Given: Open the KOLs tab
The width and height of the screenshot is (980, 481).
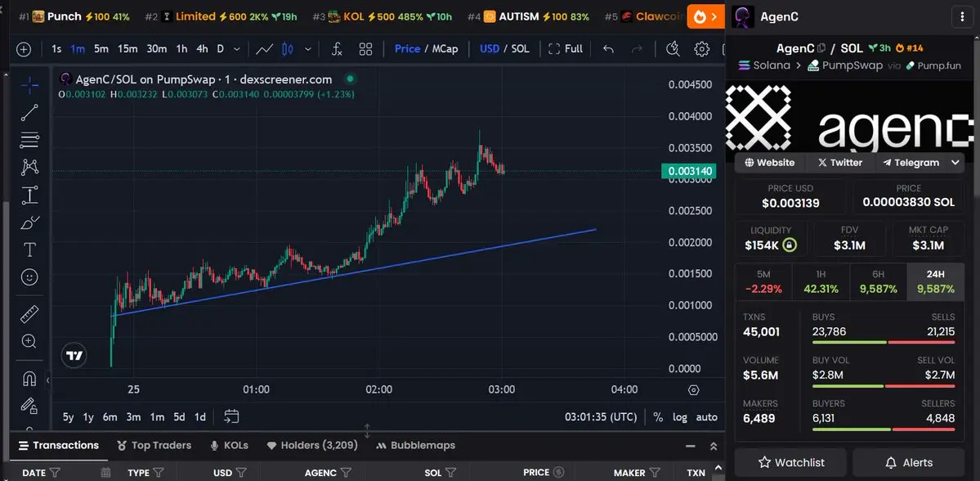Looking at the screenshot, I should [230, 445].
